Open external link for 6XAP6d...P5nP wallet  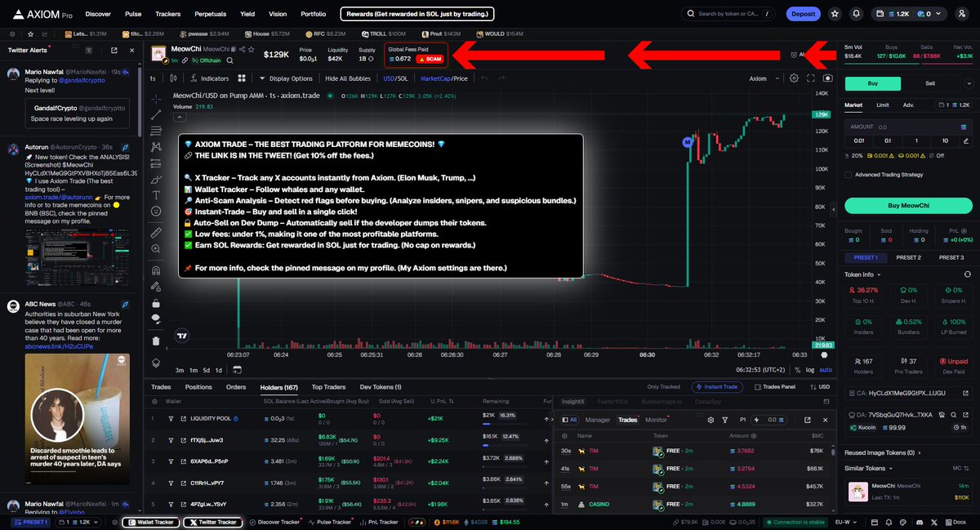click(x=183, y=461)
